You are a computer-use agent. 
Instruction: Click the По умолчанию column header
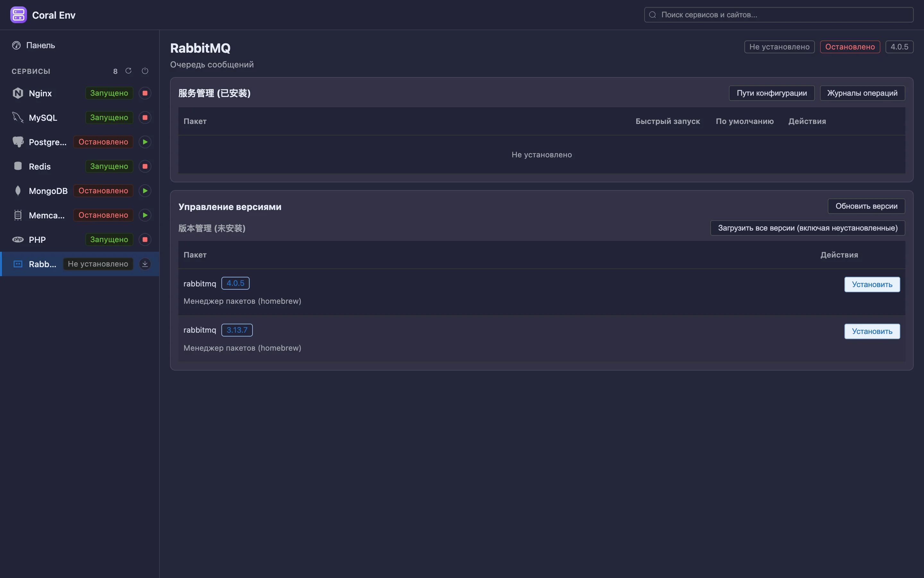pos(745,121)
